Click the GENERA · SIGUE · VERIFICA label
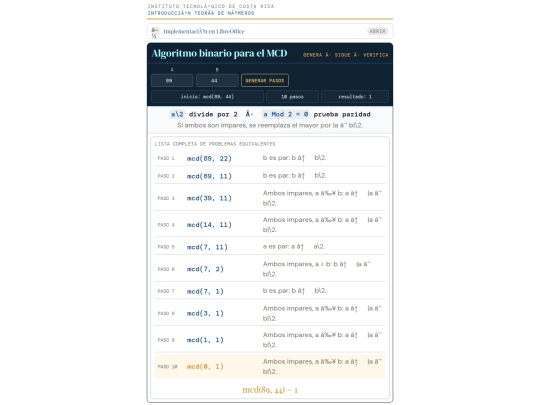 (x=345, y=55)
